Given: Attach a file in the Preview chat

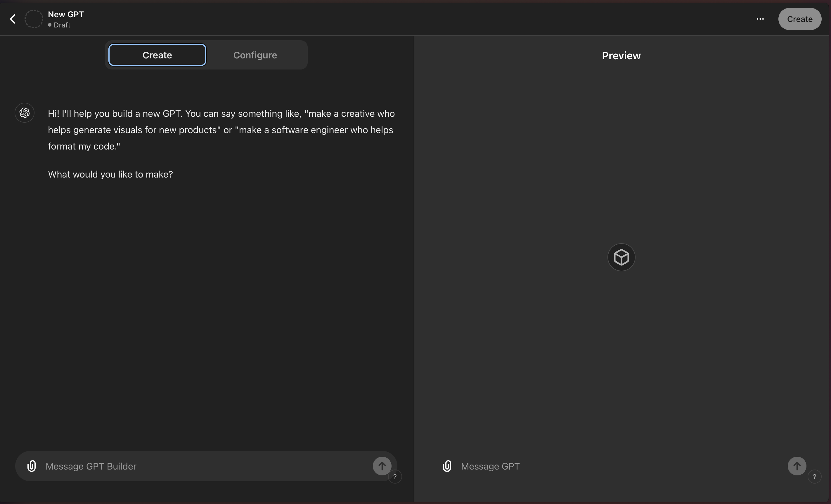Looking at the screenshot, I should 447,466.
